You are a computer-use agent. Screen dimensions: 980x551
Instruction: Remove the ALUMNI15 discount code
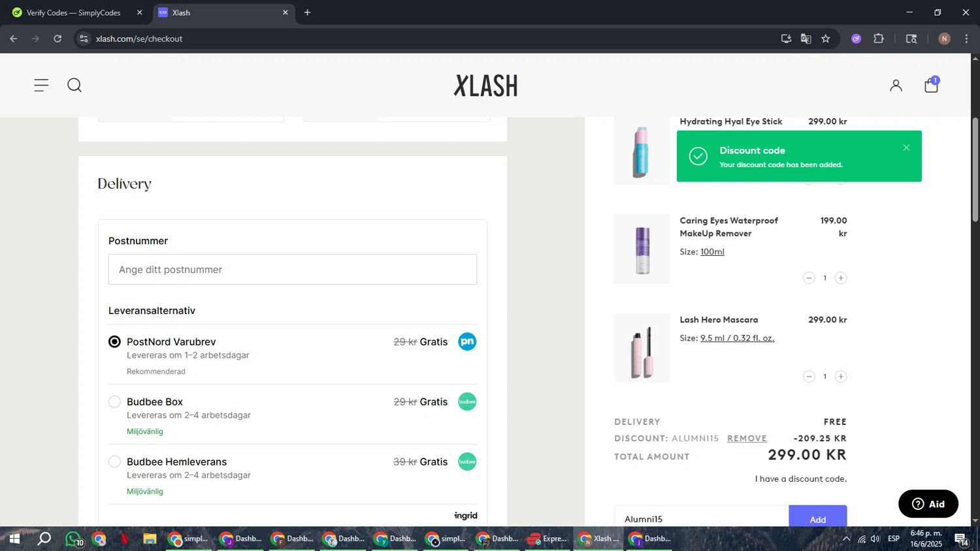pyautogui.click(x=747, y=439)
